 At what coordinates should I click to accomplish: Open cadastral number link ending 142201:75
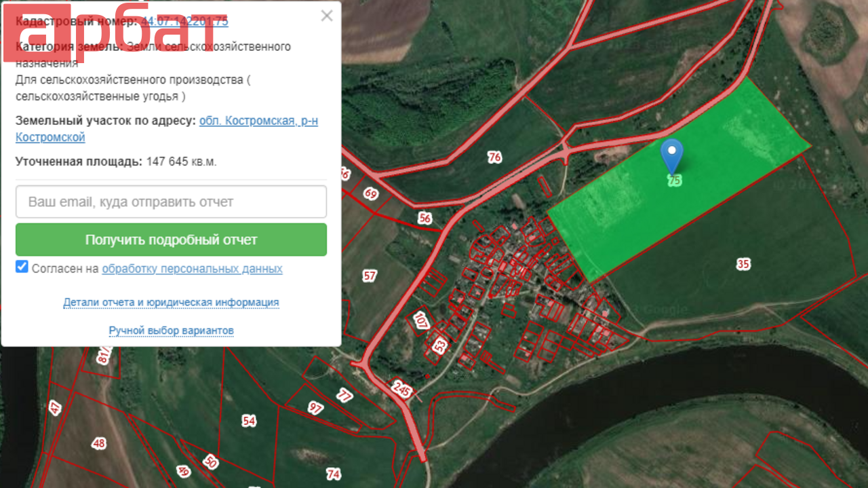184,21
